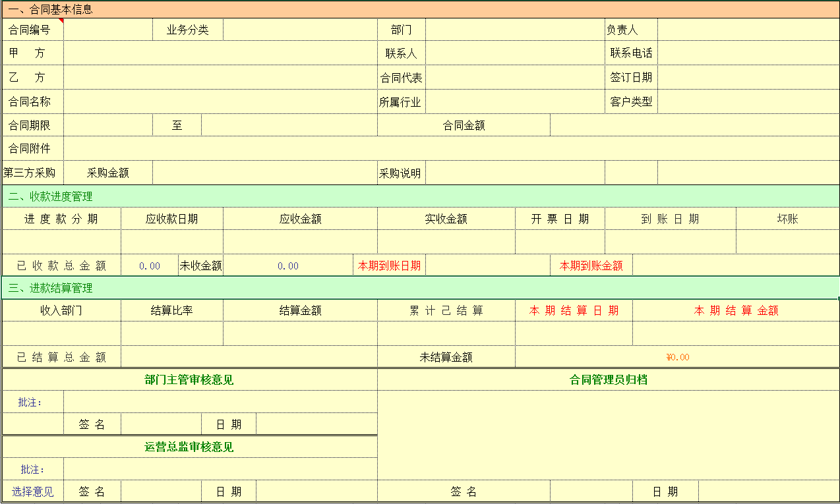Click the 选择意见 link
840x504 pixels.
[x=33, y=491]
